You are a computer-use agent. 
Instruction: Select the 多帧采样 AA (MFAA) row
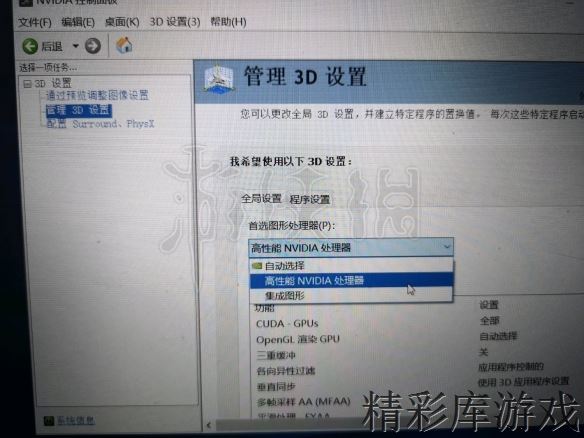(304, 402)
